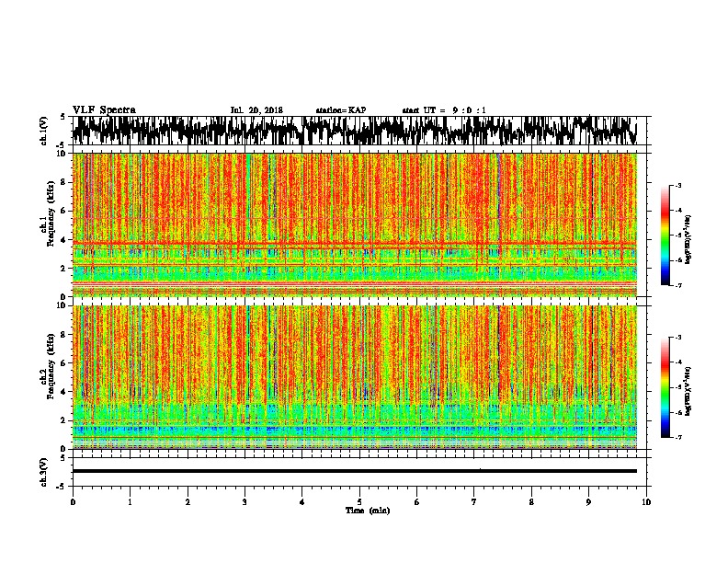Click the color scale bar next to ch.1 spectrogram
This screenshot has height=563, width=728.
pyautogui.click(x=665, y=236)
